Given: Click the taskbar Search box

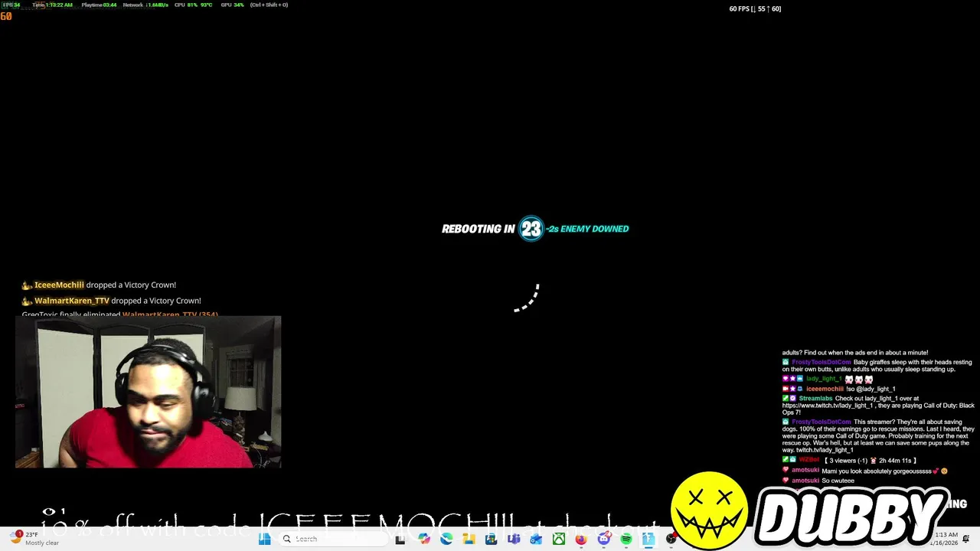Looking at the screenshot, I should pyautogui.click(x=333, y=539).
